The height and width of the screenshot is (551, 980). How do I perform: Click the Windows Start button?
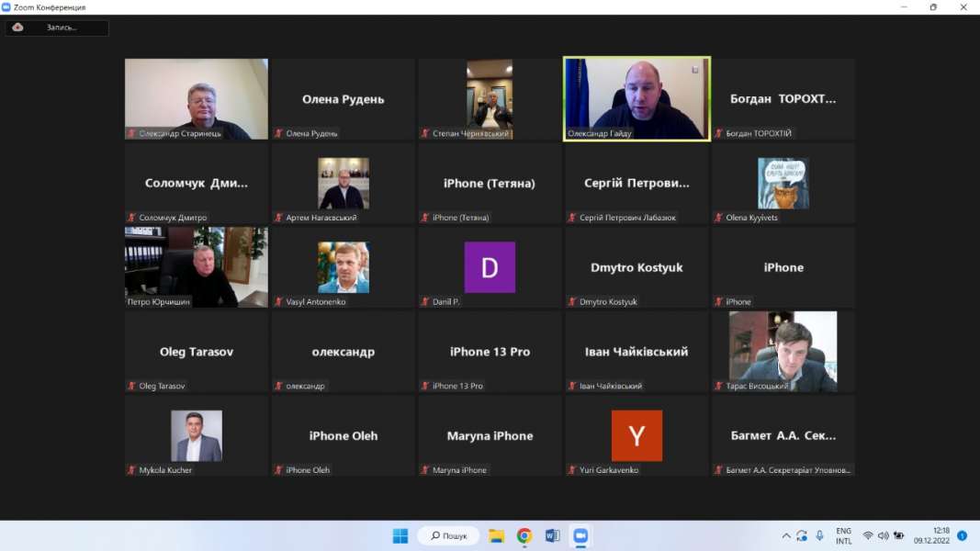400,535
